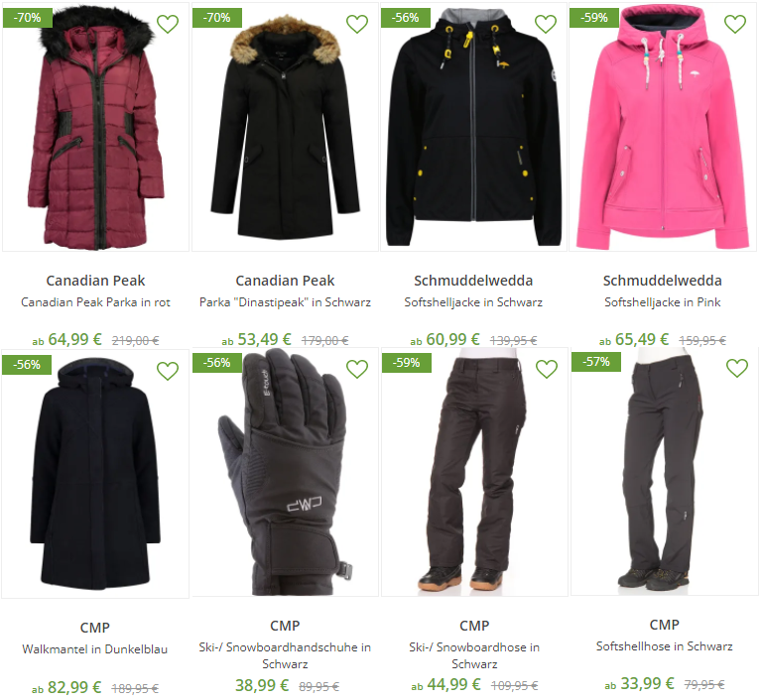Select Schmuddelwedda brand above pink jacket
Screen dimensions: 762x700
tap(663, 281)
